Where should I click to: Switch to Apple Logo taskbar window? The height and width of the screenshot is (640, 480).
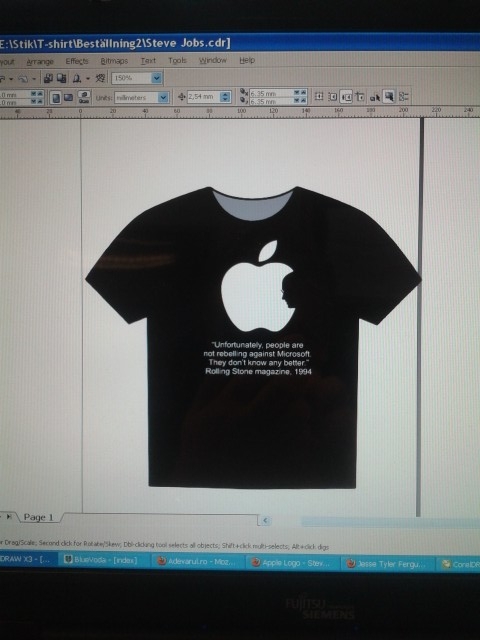tap(291, 563)
